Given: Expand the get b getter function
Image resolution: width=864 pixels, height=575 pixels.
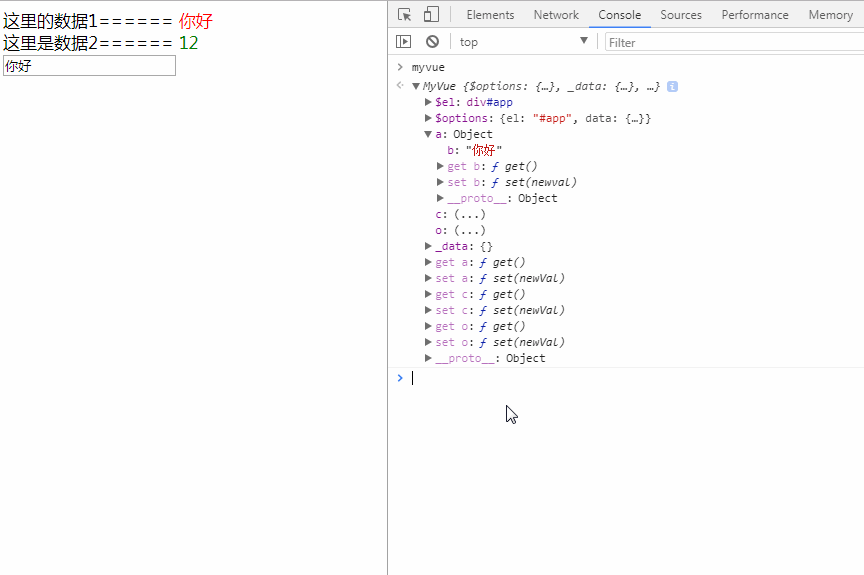Looking at the screenshot, I should pos(440,166).
